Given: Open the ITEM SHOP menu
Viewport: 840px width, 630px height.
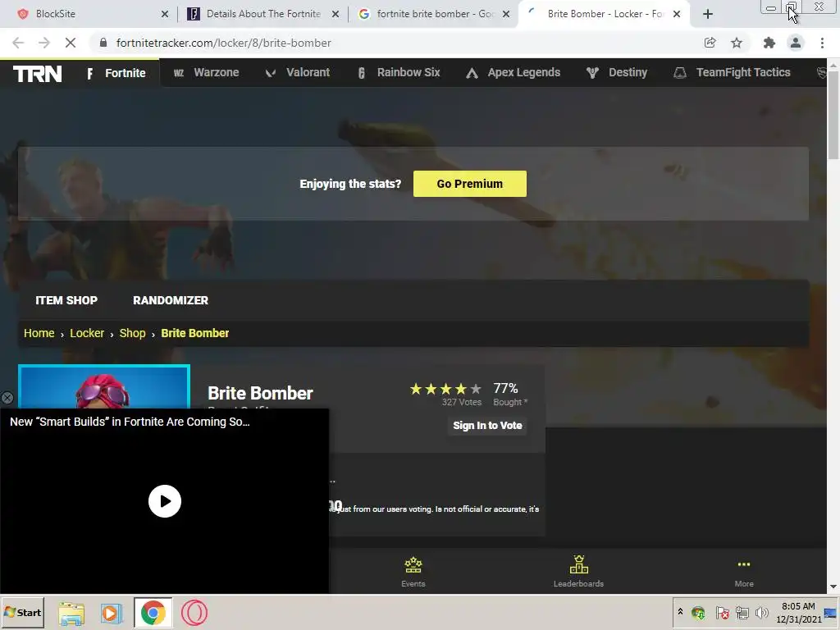Looking at the screenshot, I should coord(66,300).
